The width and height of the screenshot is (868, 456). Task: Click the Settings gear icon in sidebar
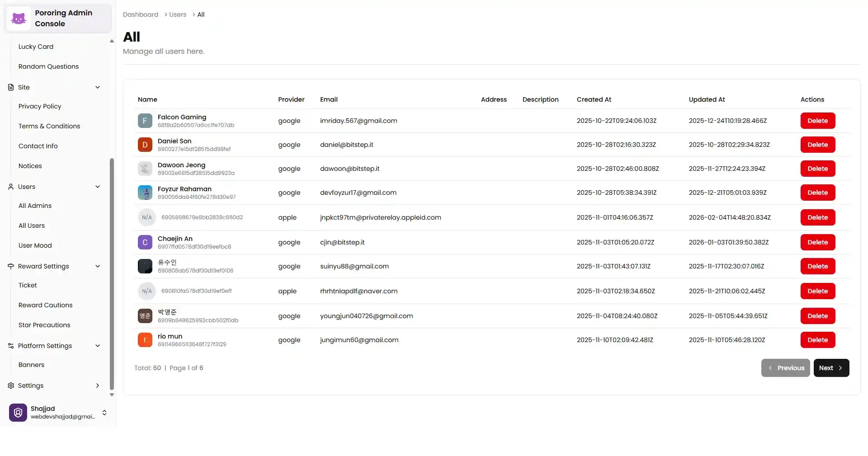tap(11, 385)
